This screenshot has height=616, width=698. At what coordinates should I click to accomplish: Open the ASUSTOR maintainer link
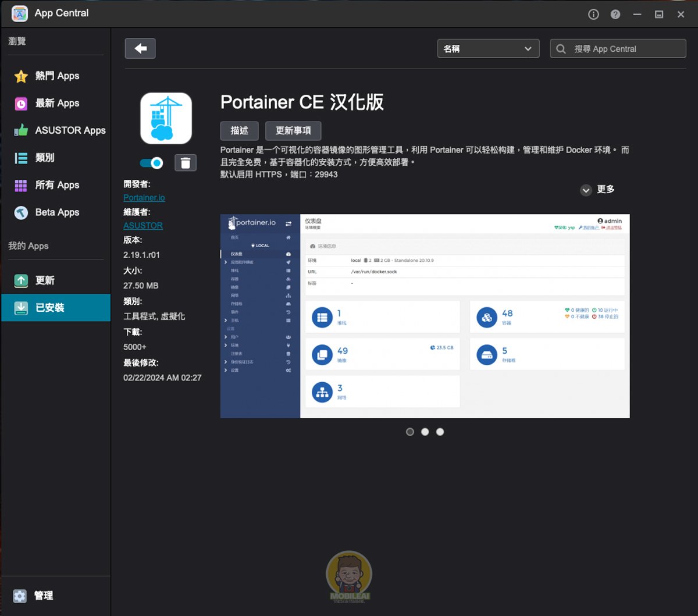[143, 226]
